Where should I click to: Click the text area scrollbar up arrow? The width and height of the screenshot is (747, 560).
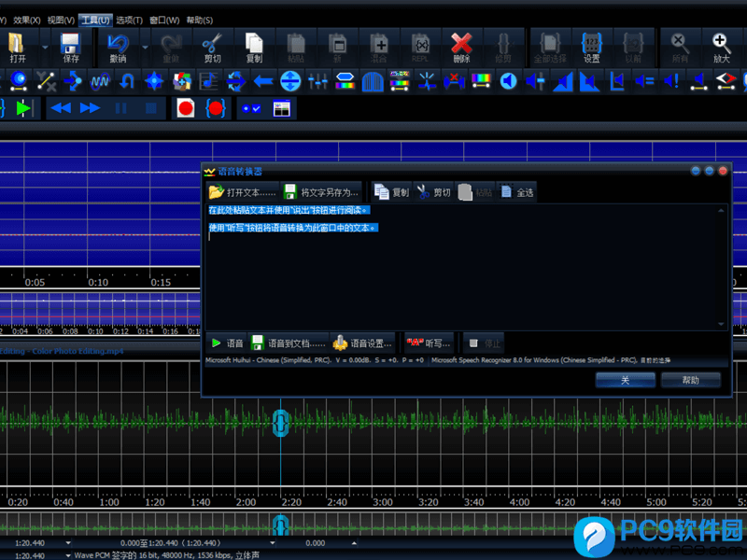[721, 211]
